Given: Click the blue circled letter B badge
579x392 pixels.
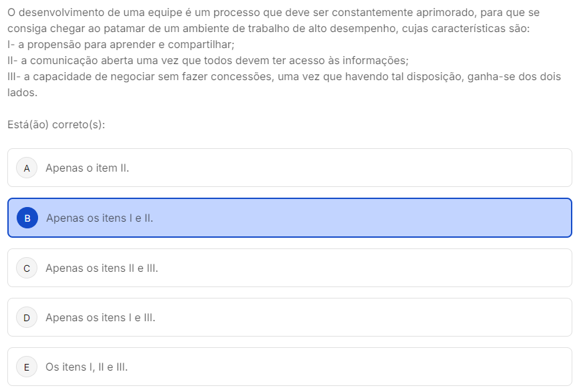Looking at the screenshot, I should click(x=27, y=218).
